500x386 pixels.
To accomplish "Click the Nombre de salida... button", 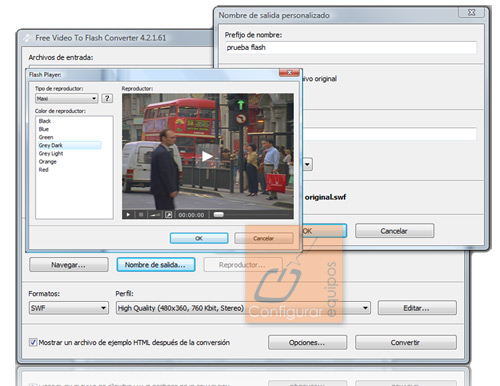I will pyautogui.click(x=156, y=265).
